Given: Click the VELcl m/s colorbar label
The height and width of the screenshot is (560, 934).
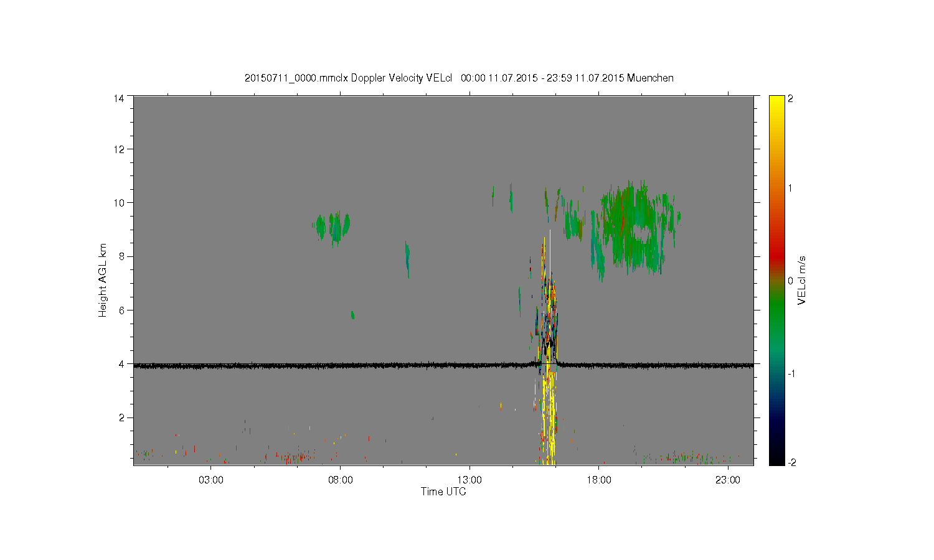Looking at the screenshot, I should pyautogui.click(x=802, y=280).
